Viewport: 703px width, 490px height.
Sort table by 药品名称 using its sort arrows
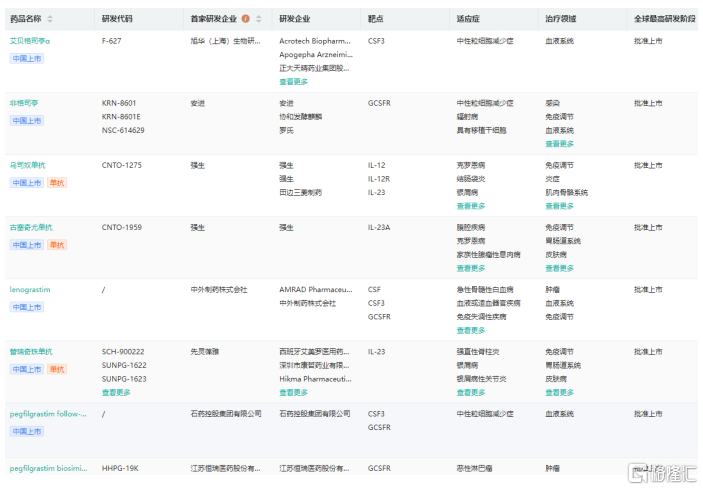tap(50, 19)
